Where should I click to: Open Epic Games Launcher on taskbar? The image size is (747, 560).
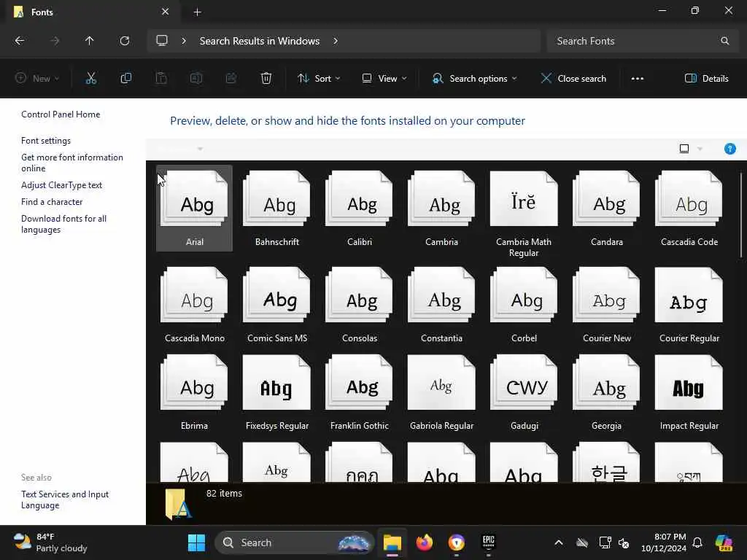pos(488,542)
